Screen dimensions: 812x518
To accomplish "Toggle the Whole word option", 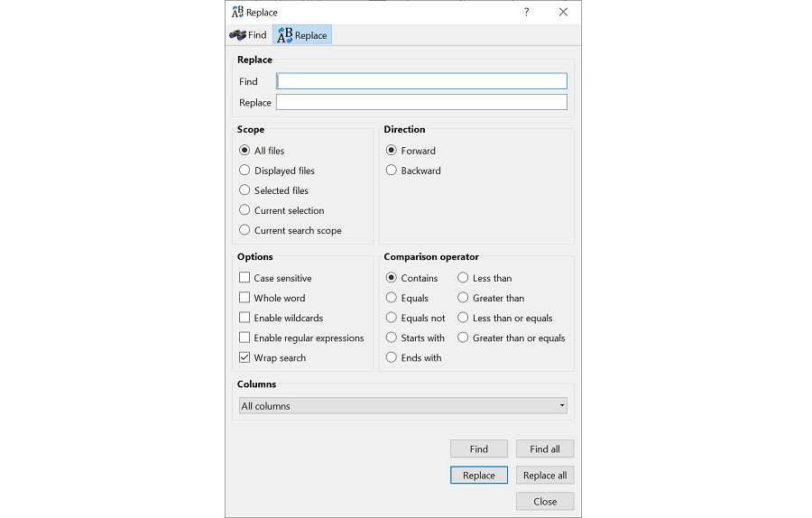I will coord(245,298).
